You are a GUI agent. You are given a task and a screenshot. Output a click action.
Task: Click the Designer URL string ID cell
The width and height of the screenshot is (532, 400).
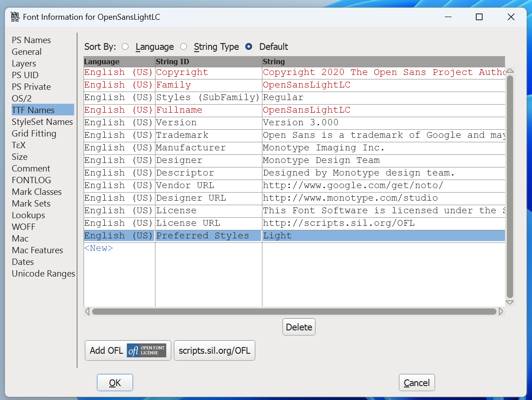pos(208,198)
